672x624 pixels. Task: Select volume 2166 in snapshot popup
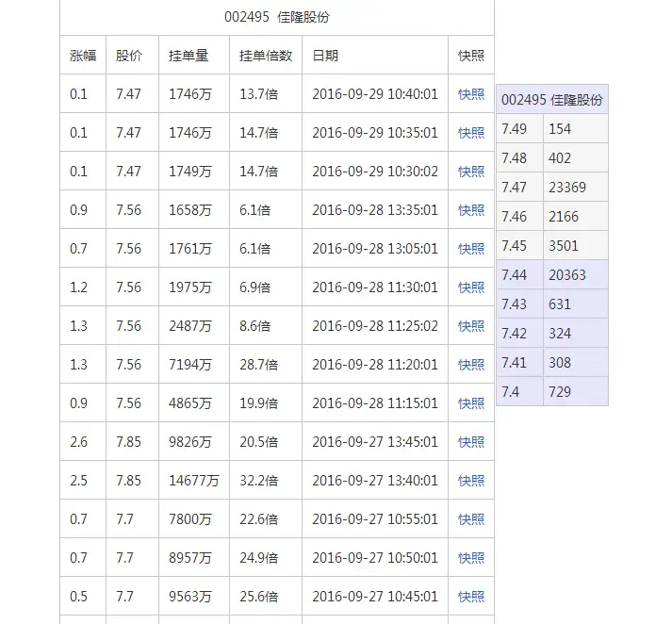coord(576,217)
